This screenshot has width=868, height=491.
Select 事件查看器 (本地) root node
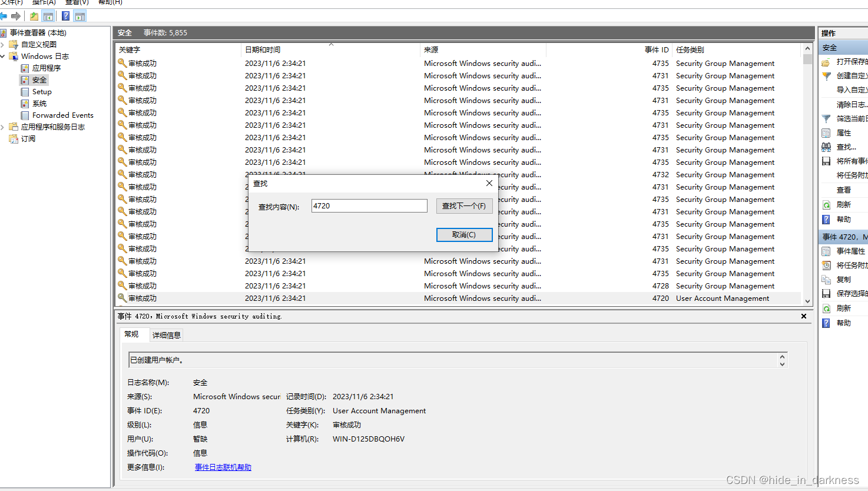38,33
